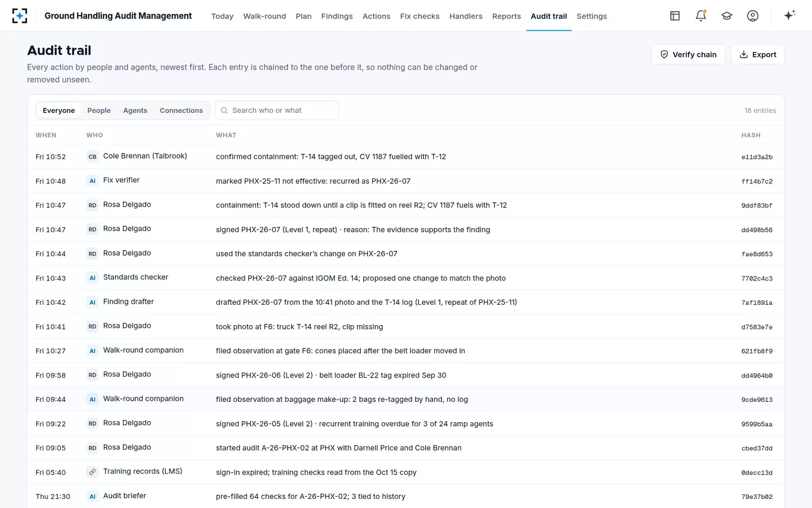Select the 'marked PHX-25-11 not effective' entry
Viewport: 812px width, 508px height.
[406, 181]
